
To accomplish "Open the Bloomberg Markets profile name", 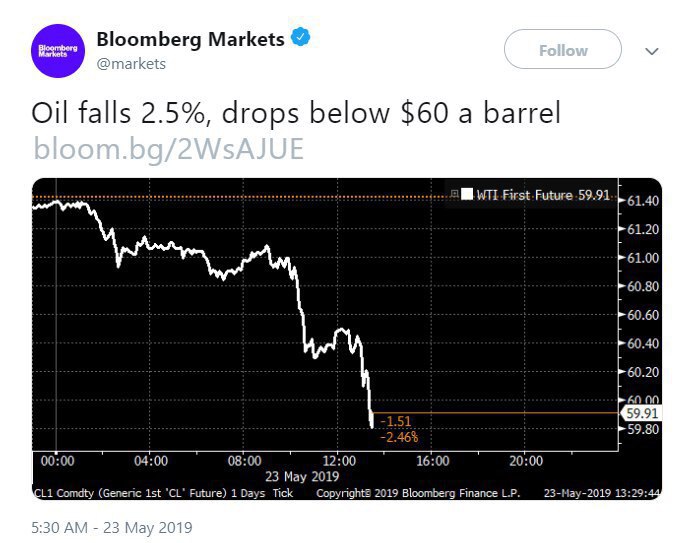I will tap(190, 39).
